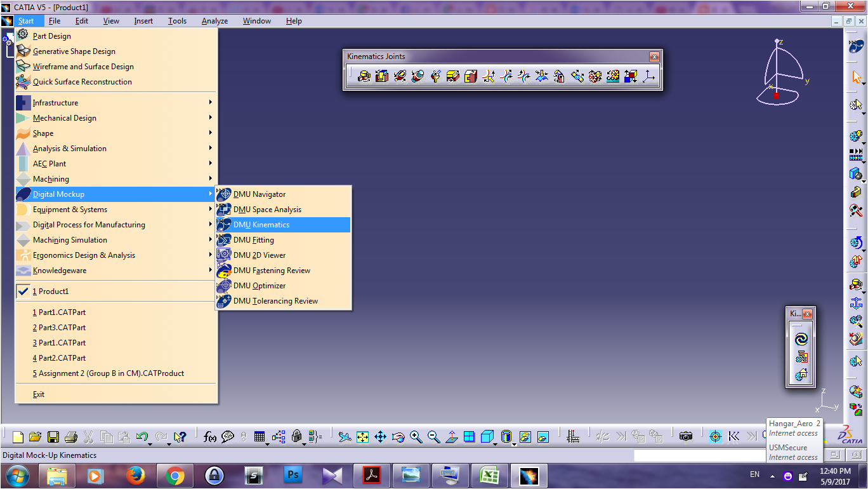Activate the Rotate view tool
Viewport: 868px width, 489px height.
point(398,436)
